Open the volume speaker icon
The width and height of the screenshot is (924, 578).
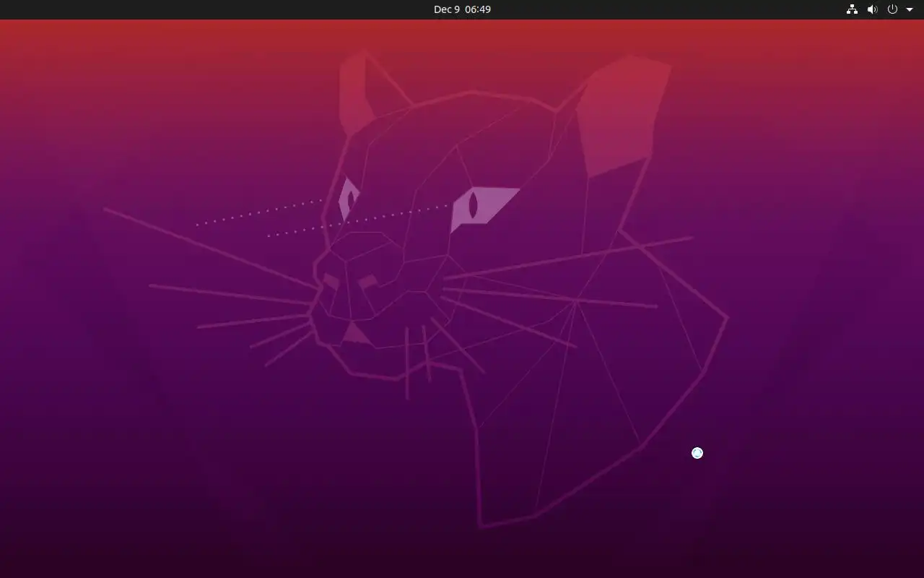[x=872, y=9]
